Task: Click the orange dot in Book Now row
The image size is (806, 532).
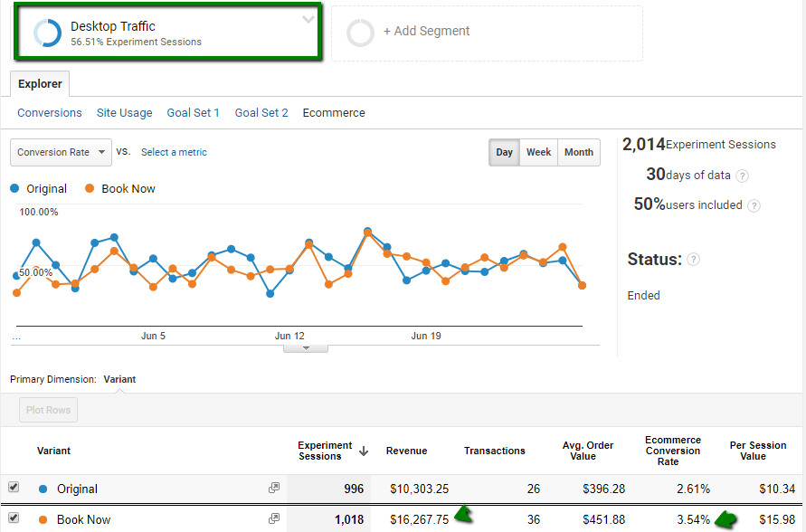Action: tap(43, 519)
